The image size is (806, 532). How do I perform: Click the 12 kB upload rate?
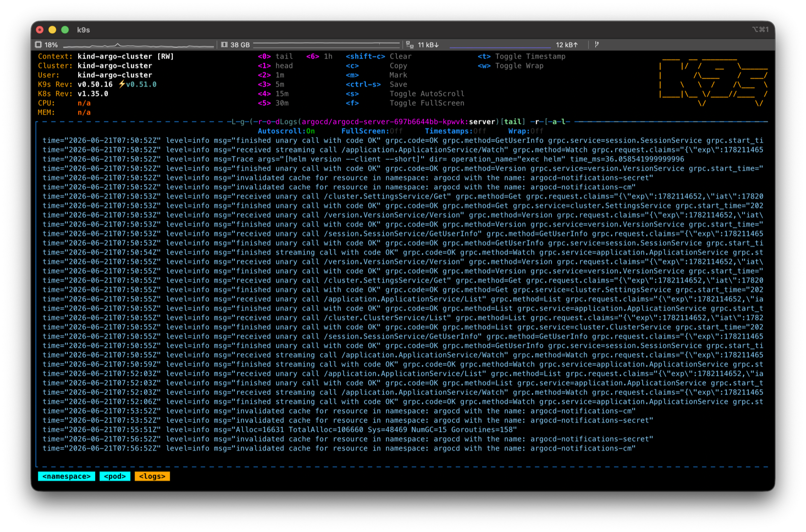[x=567, y=45]
